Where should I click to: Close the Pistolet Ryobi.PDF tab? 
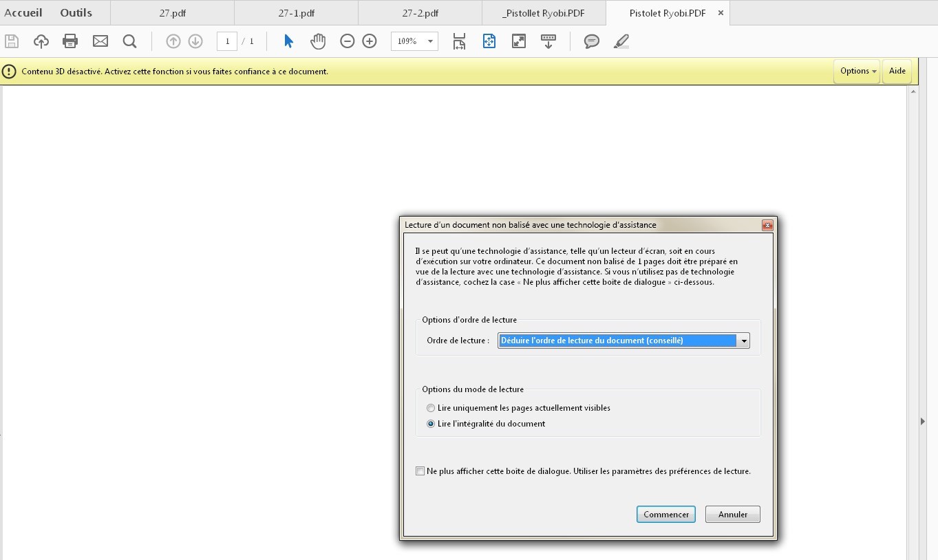click(x=721, y=13)
